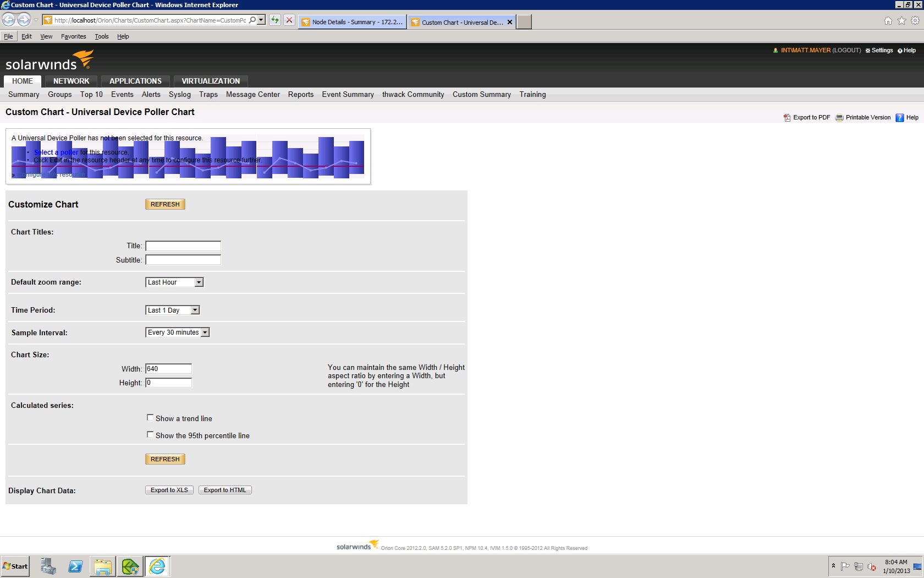Open the recent pages dropdown arrow
The image size is (924, 578).
pos(36,20)
